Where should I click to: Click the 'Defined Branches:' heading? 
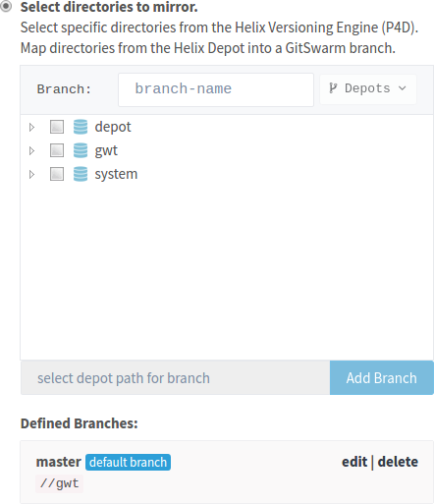pos(80,423)
